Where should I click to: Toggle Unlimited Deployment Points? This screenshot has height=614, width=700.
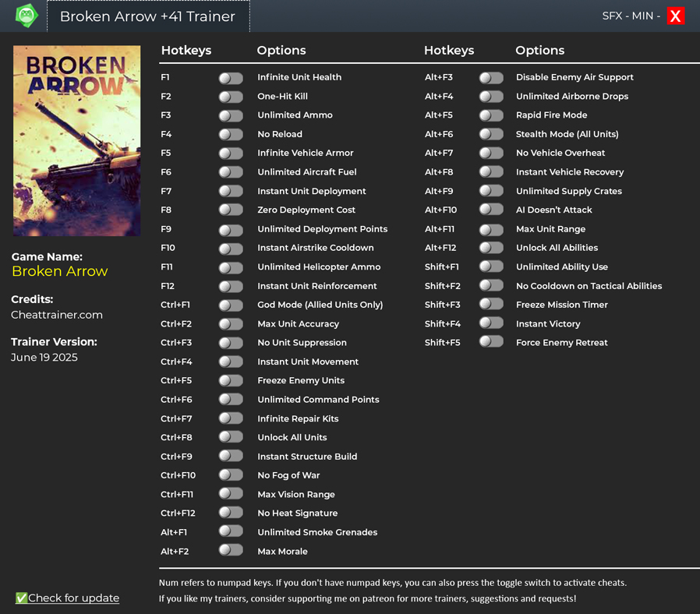coord(231,231)
